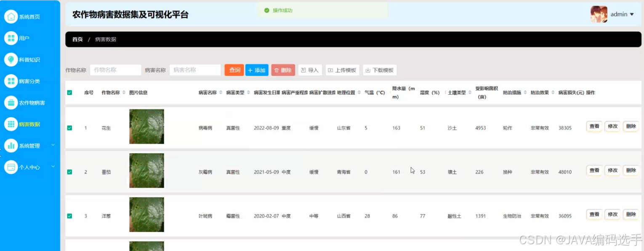Click 修改 for the 番茄 row
Viewport: 644px width, 251px height.
612,170
